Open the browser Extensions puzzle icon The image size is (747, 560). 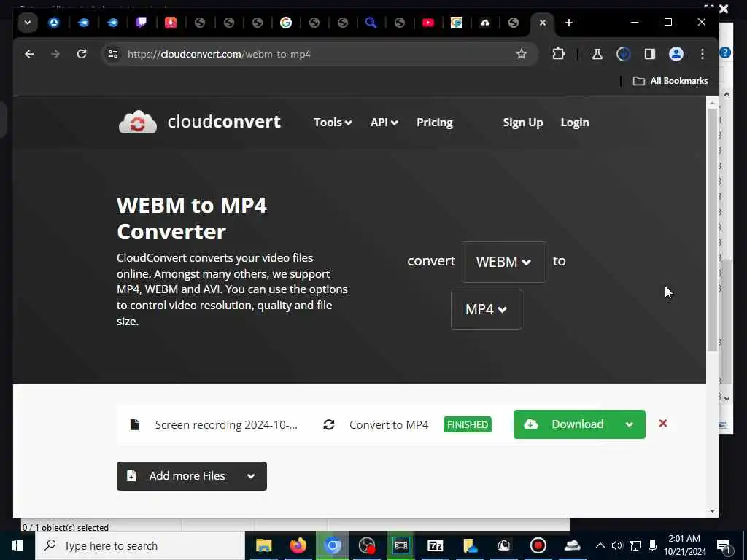558,54
